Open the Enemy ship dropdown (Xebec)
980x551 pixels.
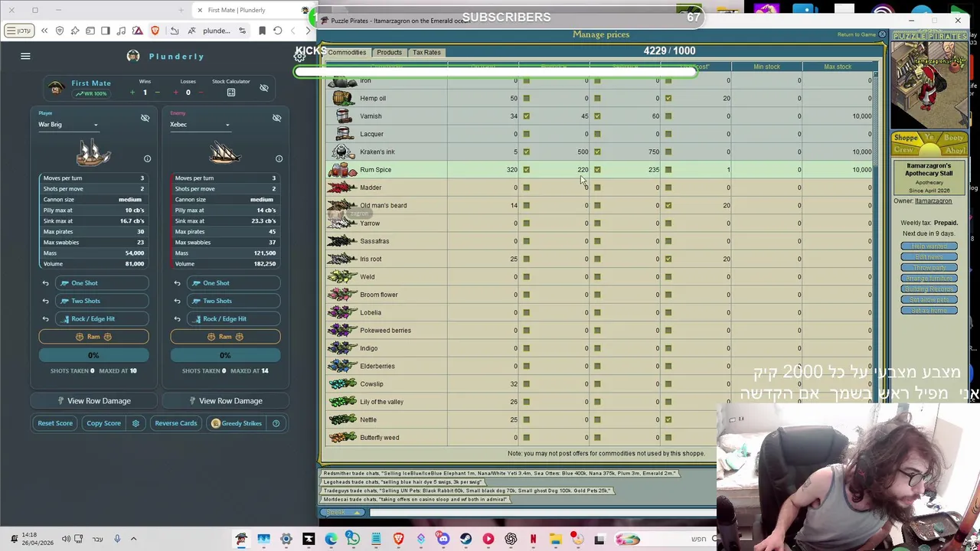click(x=200, y=124)
